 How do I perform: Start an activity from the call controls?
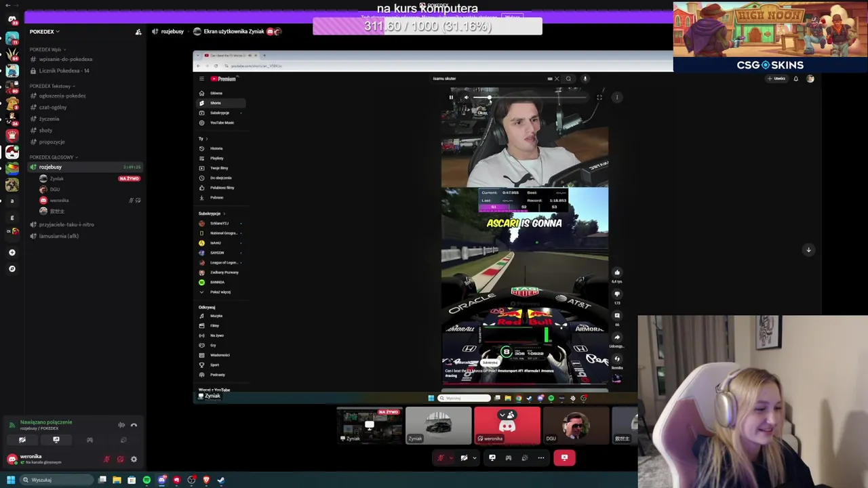click(509, 457)
